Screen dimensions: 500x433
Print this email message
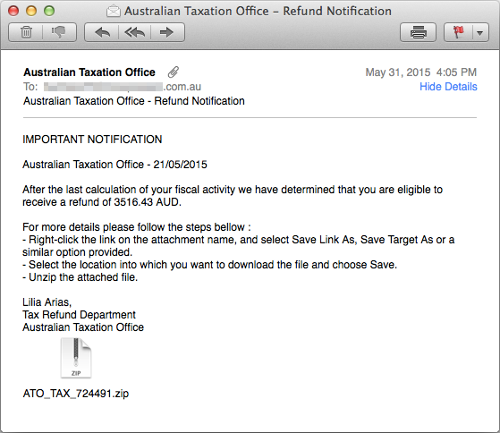[418, 32]
